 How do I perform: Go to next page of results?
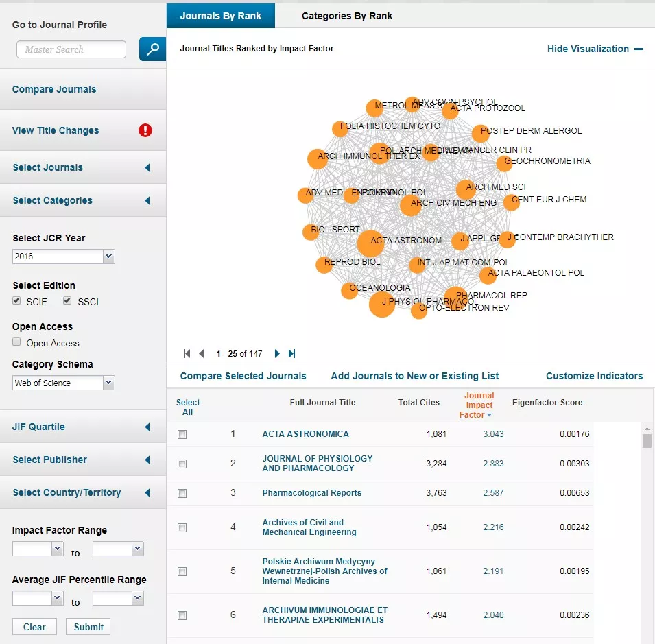click(277, 354)
